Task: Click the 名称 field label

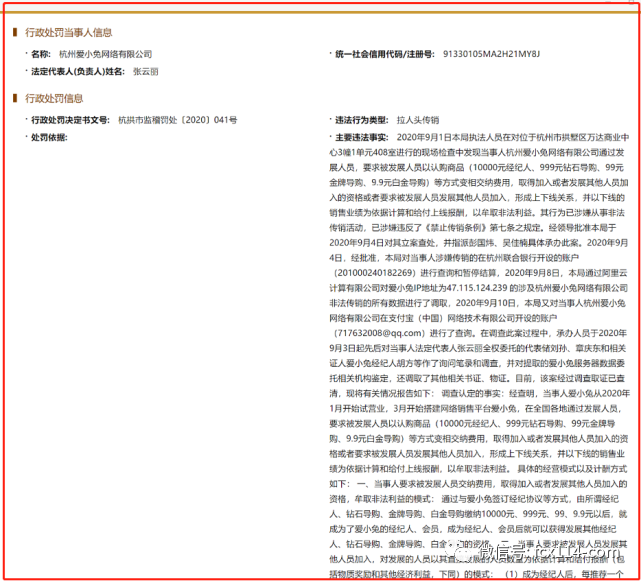Action: pyautogui.click(x=41, y=54)
